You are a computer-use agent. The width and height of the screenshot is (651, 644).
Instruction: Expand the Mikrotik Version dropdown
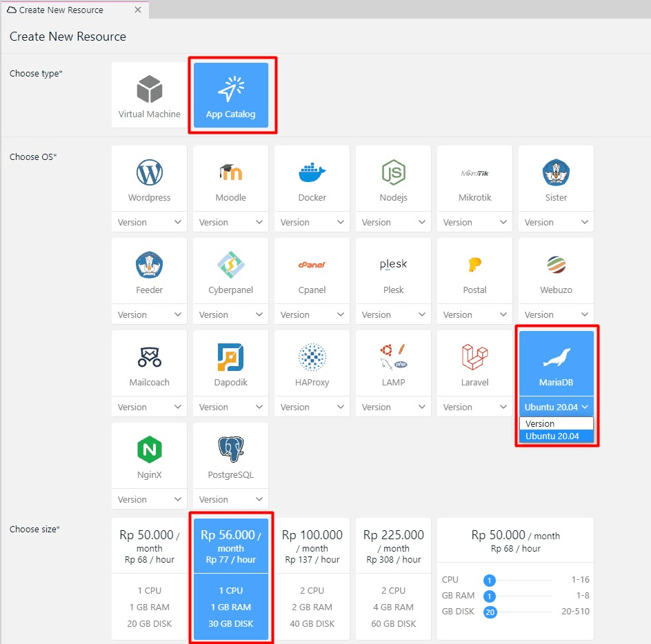pos(474,222)
